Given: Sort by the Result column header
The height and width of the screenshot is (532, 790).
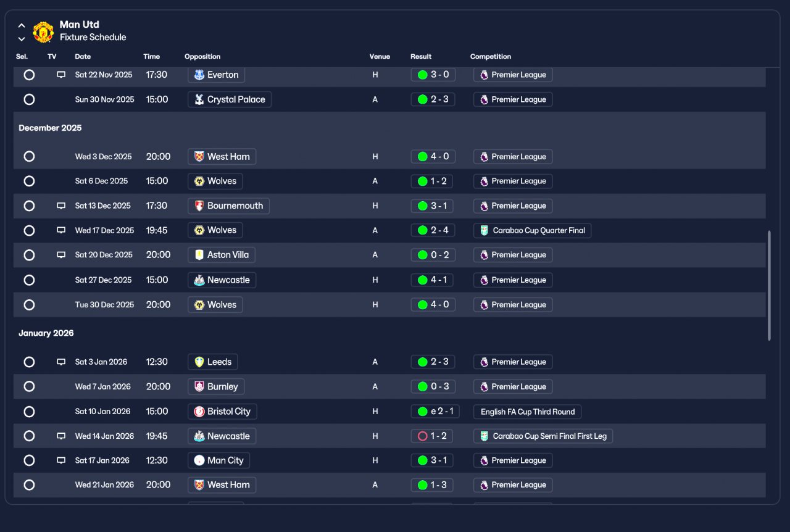Looking at the screenshot, I should coord(421,57).
